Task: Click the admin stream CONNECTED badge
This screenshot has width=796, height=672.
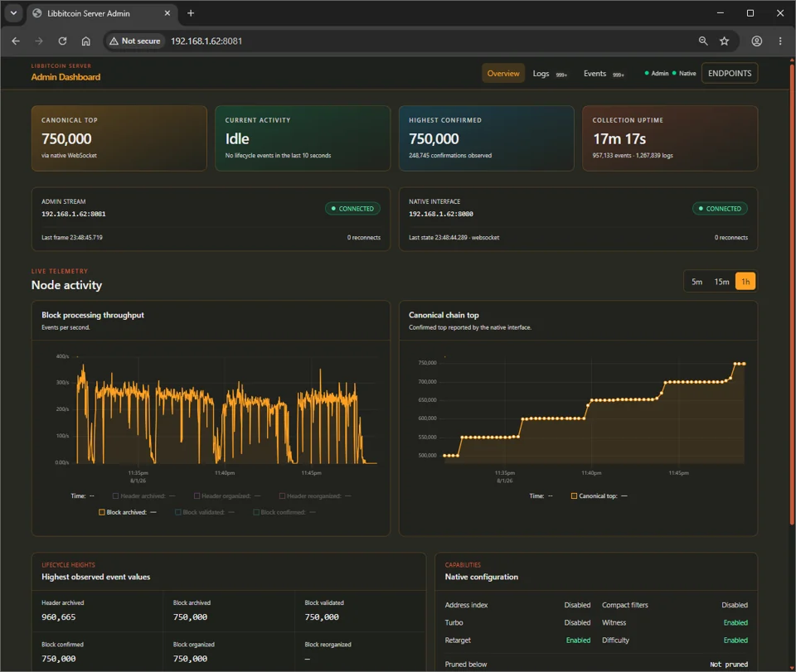Action: [x=353, y=209]
